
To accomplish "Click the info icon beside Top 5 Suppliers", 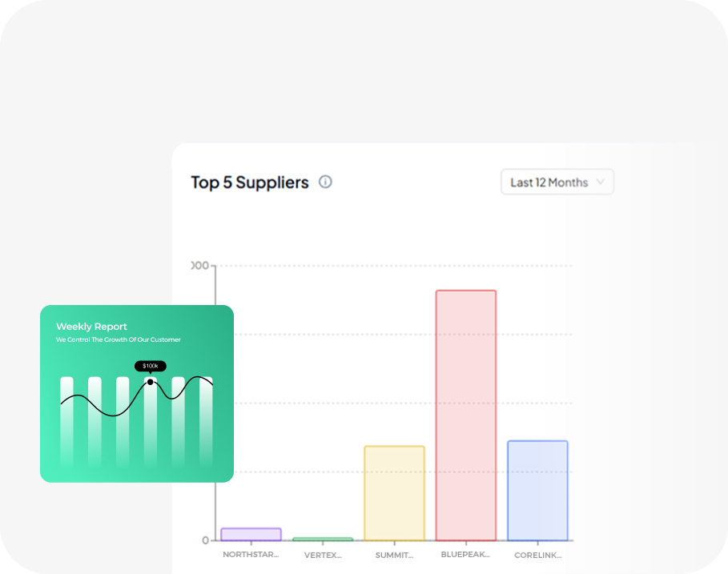I will (x=325, y=182).
